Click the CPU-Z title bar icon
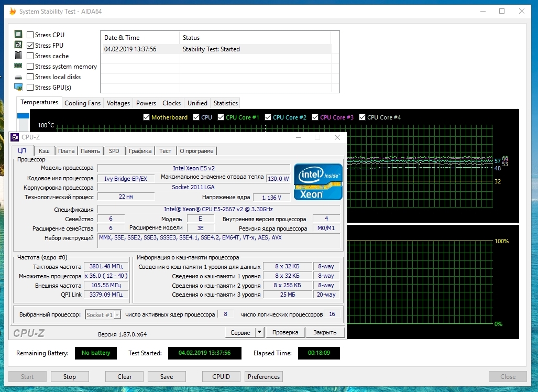This screenshot has height=392, width=538. (15, 137)
